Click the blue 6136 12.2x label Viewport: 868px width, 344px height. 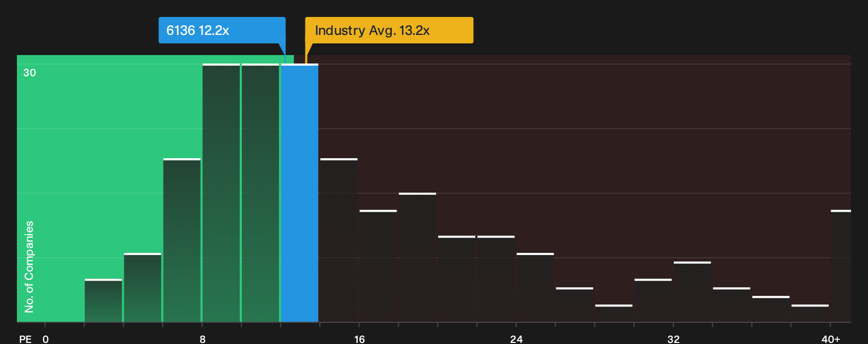[x=222, y=30]
